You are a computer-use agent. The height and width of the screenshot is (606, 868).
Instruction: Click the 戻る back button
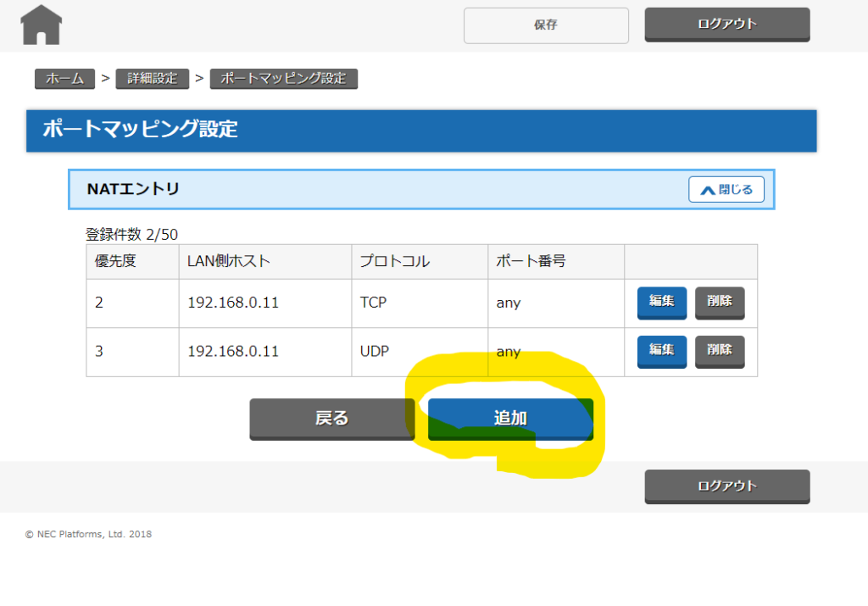tap(331, 419)
